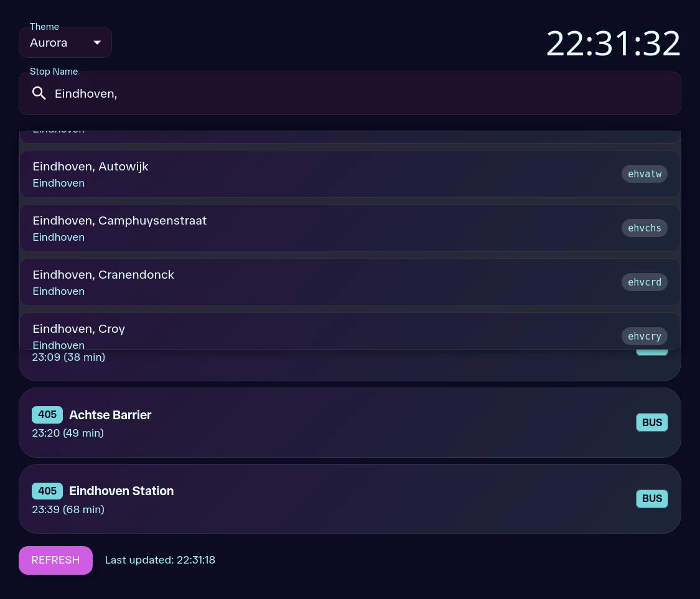Image resolution: width=700 pixels, height=599 pixels.
Task: Open the Theme dropdown arrow
Action: (x=97, y=43)
